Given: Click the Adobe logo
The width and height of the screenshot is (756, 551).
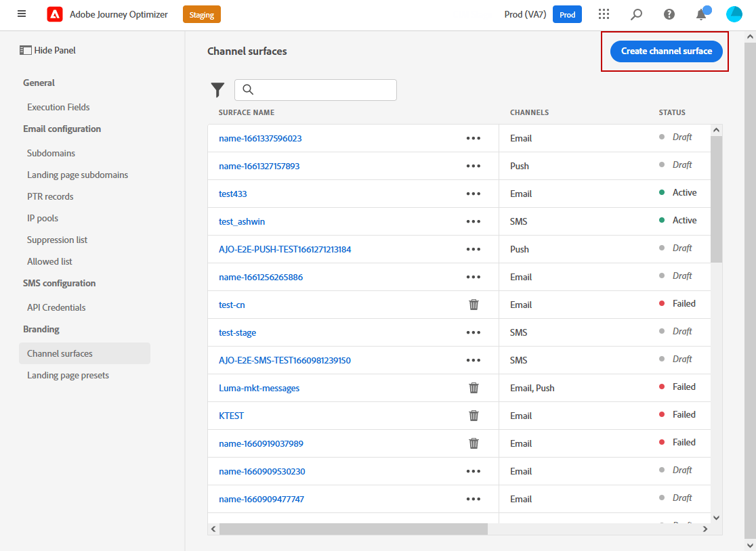Looking at the screenshot, I should (x=54, y=14).
